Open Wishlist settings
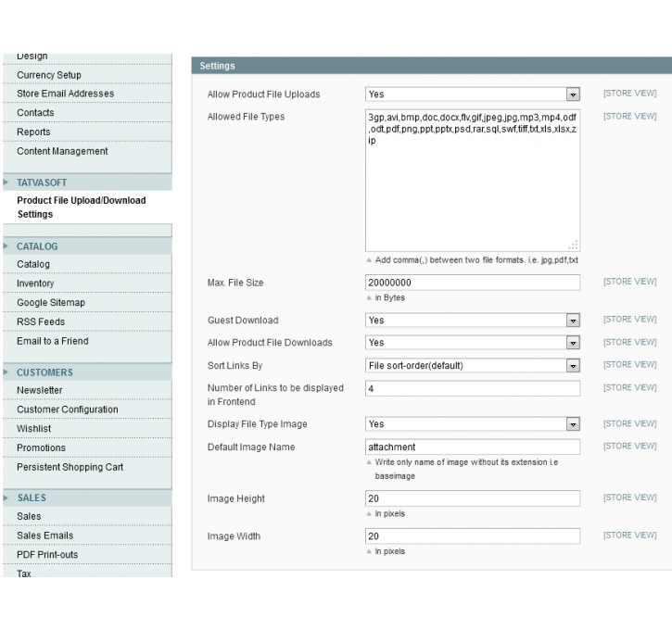Image resolution: width=672 pixels, height=630 pixels. pos(34,429)
